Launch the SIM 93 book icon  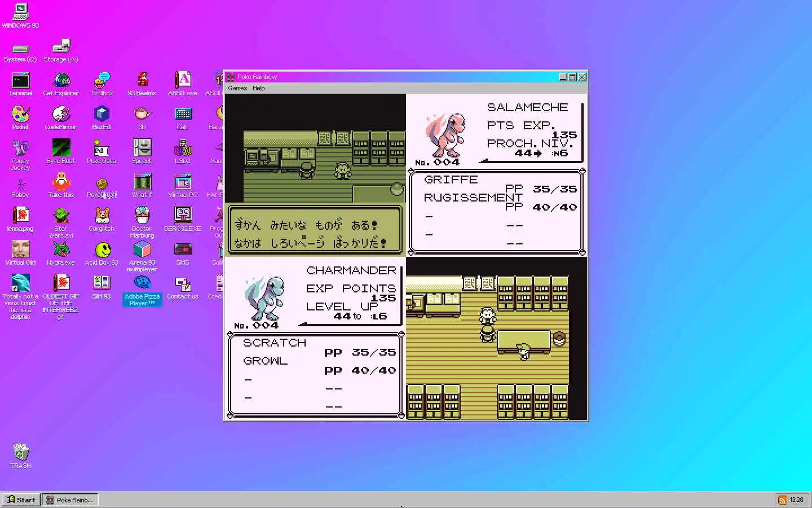(101, 288)
